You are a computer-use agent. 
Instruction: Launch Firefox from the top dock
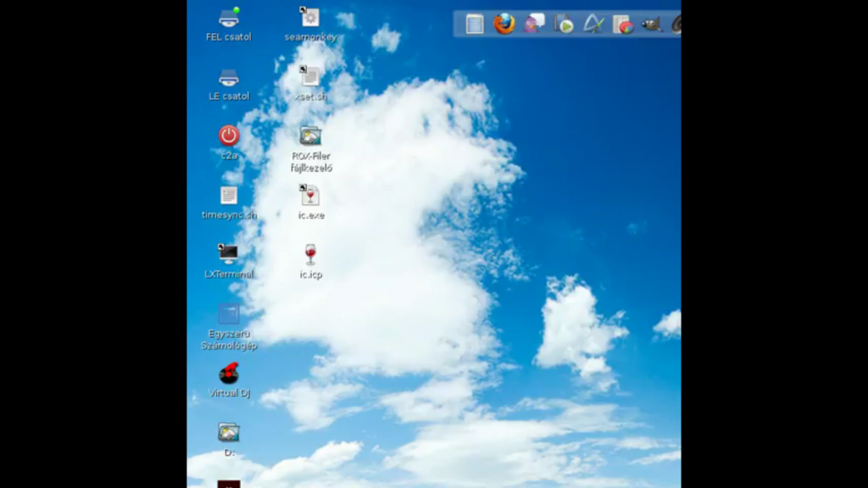504,24
